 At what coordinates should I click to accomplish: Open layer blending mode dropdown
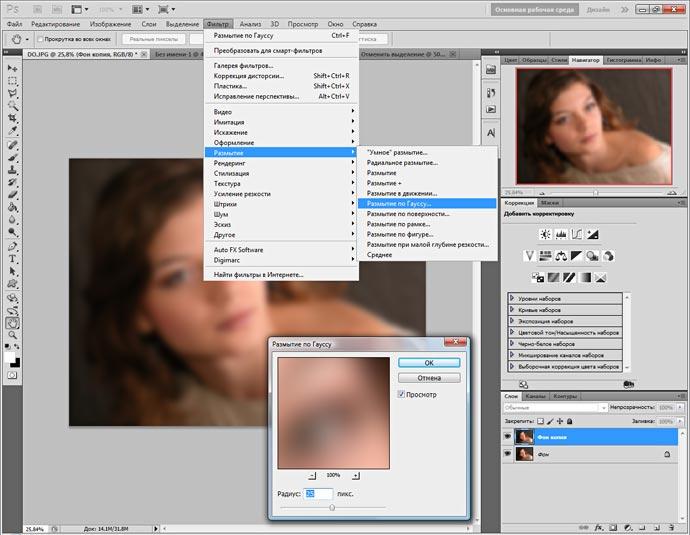click(555, 408)
